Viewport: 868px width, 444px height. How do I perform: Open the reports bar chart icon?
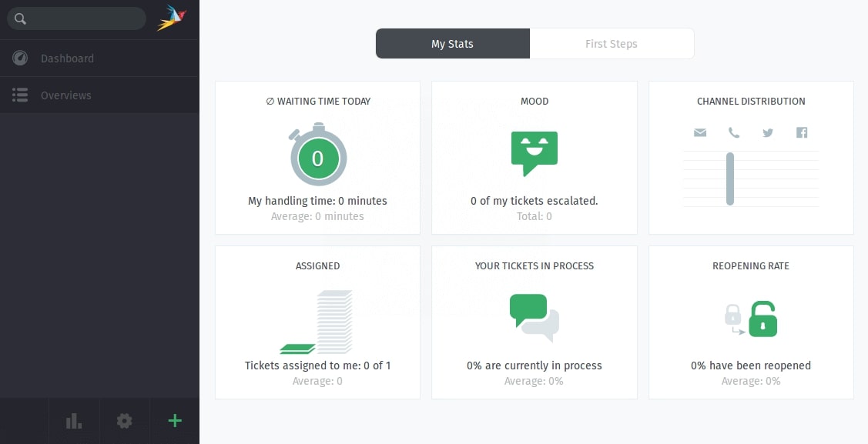pyautogui.click(x=73, y=421)
